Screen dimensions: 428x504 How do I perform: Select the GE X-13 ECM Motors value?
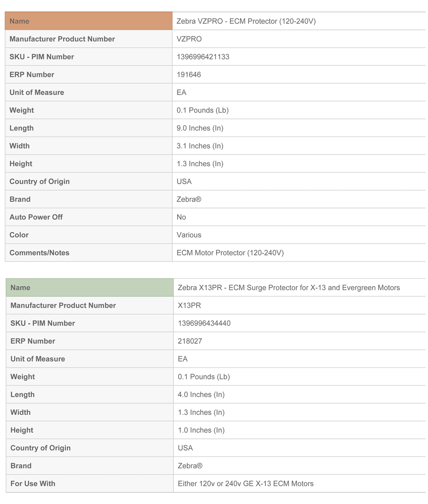[246, 484]
